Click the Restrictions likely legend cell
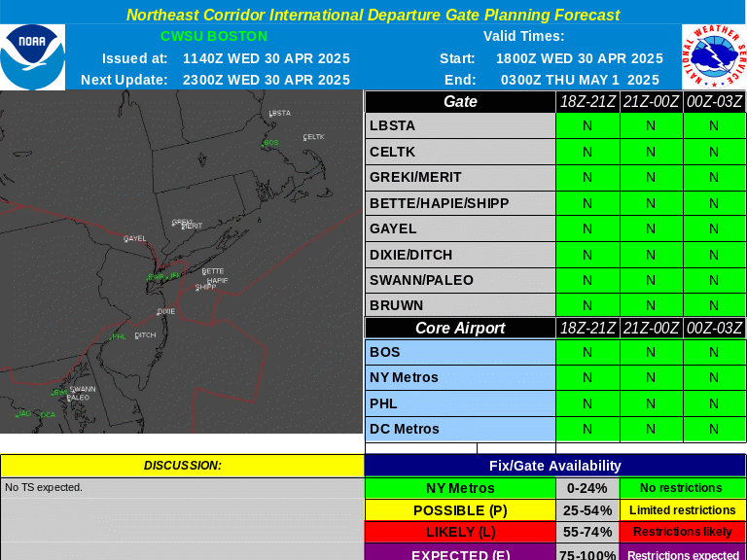 pos(683,532)
